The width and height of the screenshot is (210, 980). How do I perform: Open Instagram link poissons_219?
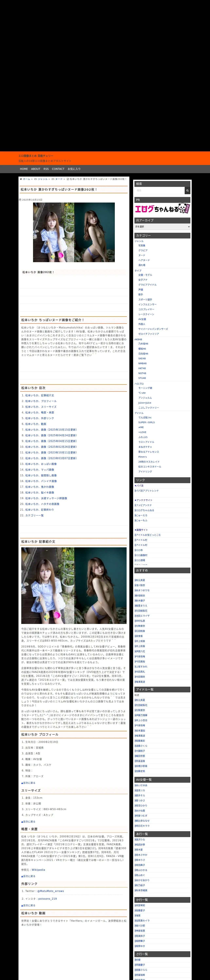47,899
